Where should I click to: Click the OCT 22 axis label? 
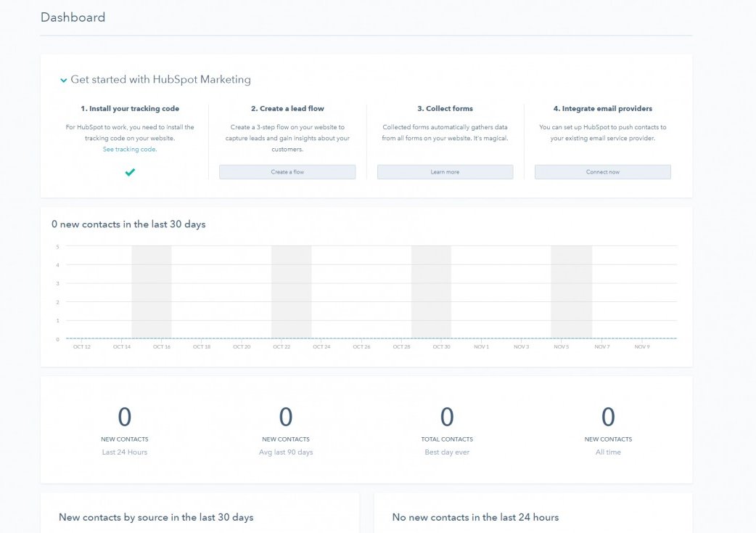[282, 347]
